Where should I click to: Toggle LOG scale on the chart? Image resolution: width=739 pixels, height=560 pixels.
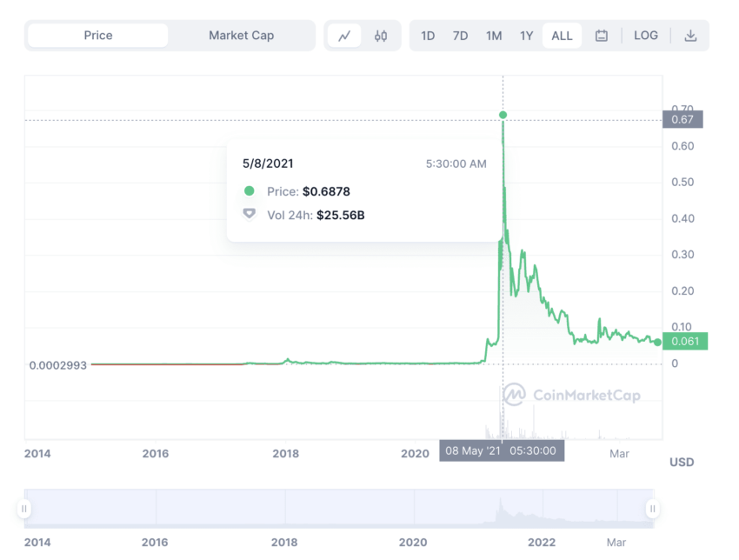coord(646,36)
